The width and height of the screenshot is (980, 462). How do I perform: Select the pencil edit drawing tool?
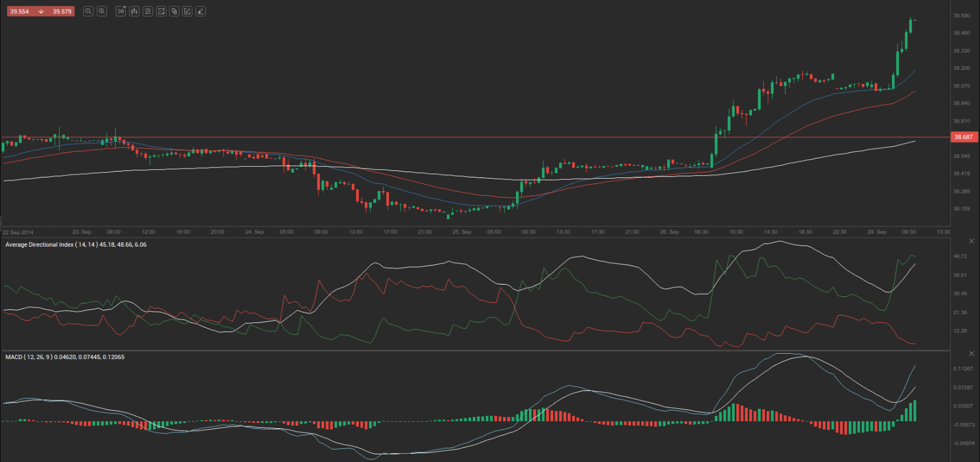click(187, 11)
